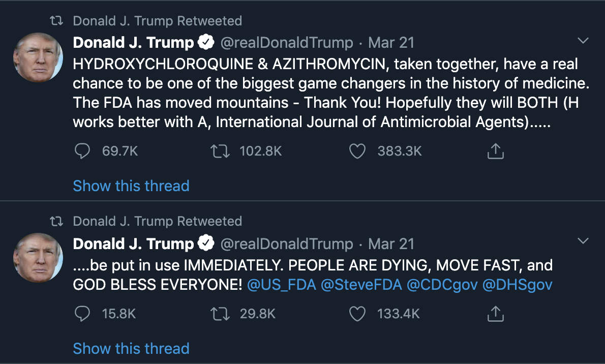Open the @SteveFDA mention
Image resolution: width=605 pixels, height=364 pixels.
tap(361, 285)
